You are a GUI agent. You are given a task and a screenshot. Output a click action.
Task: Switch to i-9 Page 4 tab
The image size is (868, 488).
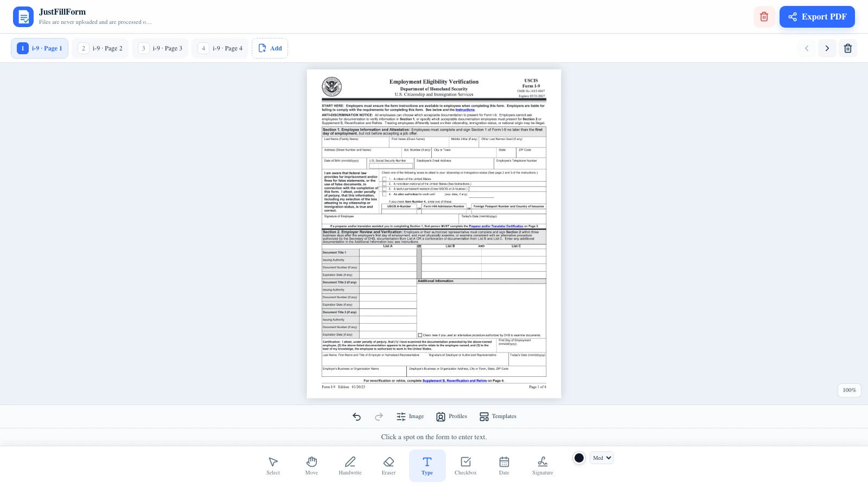coord(220,48)
